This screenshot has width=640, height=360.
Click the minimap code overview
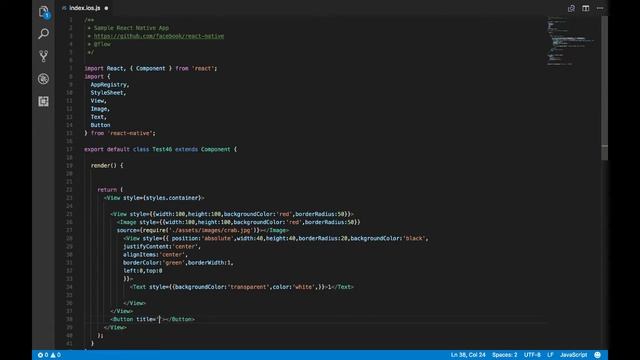[571, 41]
